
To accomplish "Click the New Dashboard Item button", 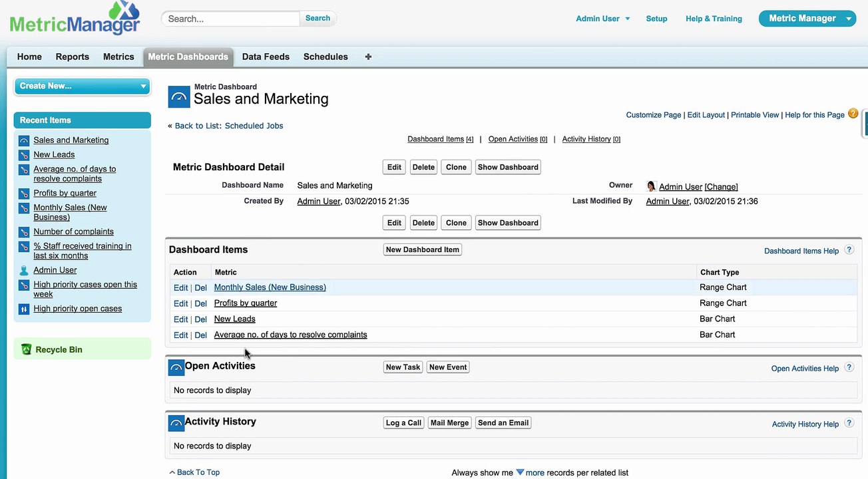I will [423, 249].
